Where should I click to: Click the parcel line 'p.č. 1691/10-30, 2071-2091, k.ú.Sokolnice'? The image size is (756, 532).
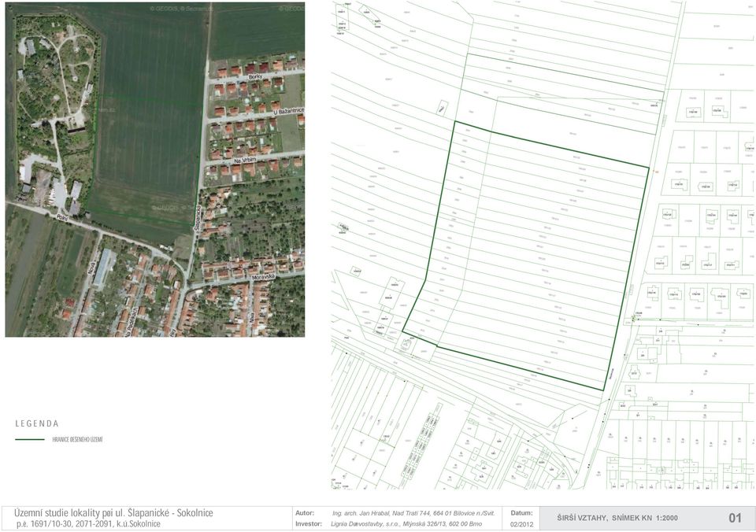(88, 524)
